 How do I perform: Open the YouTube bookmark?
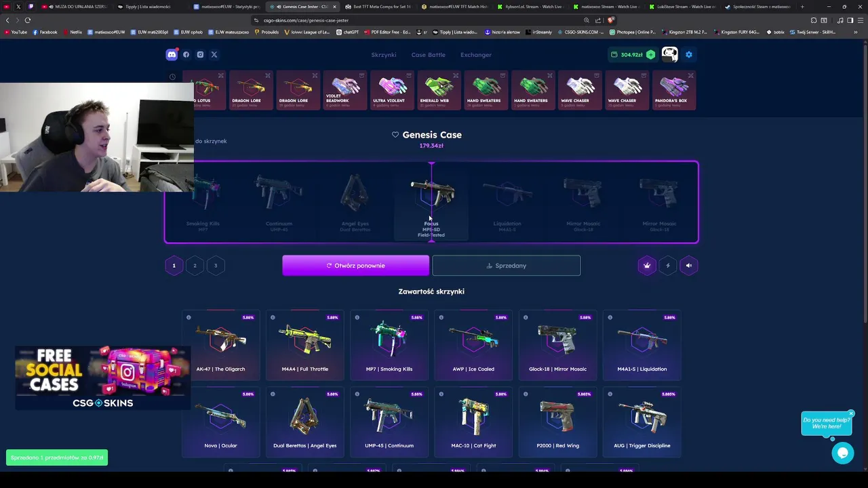pyautogui.click(x=16, y=32)
